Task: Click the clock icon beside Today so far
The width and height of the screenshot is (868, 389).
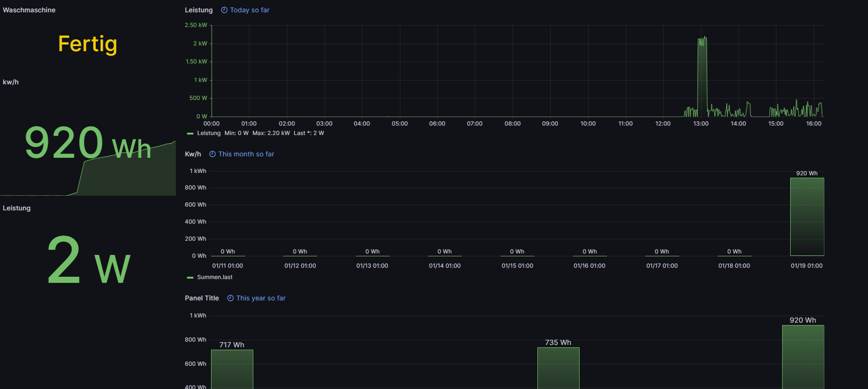Action: pyautogui.click(x=224, y=10)
